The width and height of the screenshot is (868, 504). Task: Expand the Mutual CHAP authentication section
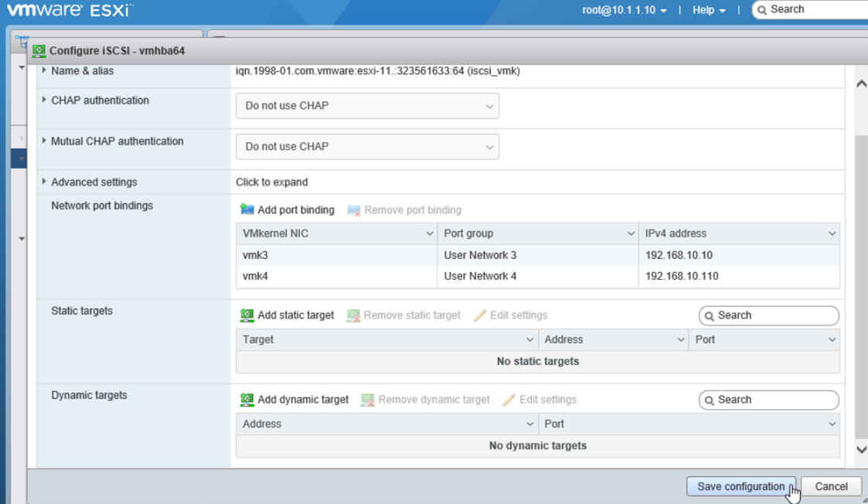click(44, 141)
